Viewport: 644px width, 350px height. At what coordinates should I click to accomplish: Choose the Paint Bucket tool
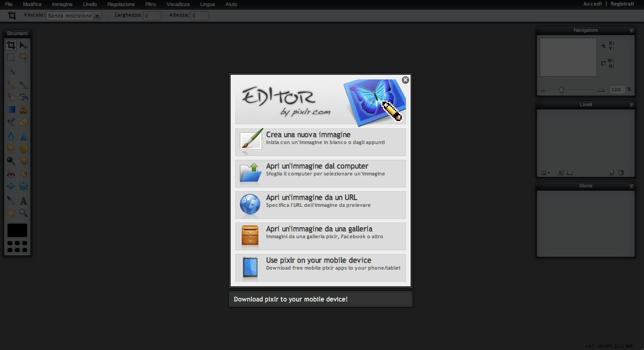pyautogui.click(x=24, y=97)
